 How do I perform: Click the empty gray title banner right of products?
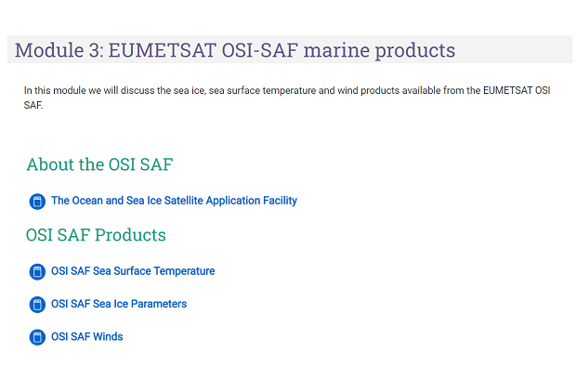click(515, 49)
